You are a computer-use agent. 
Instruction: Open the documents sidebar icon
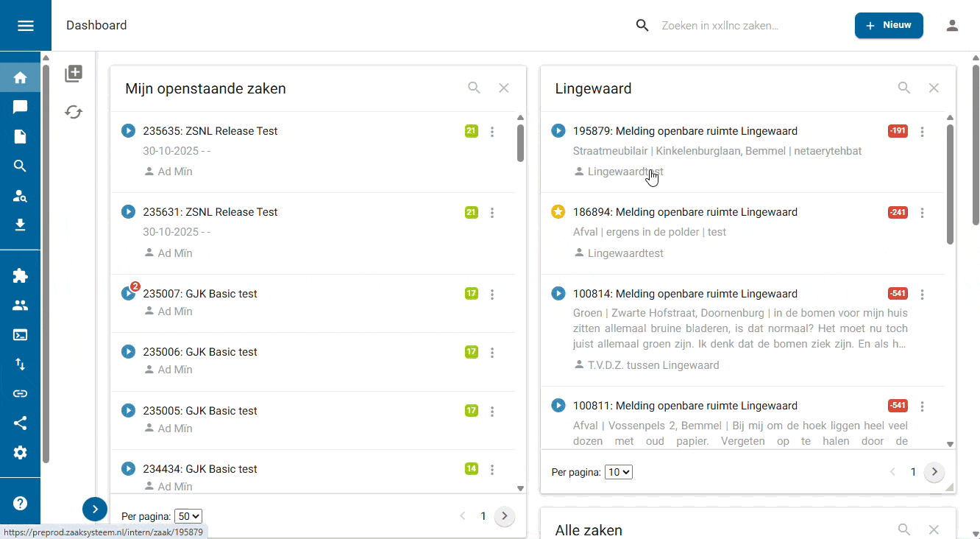point(21,136)
